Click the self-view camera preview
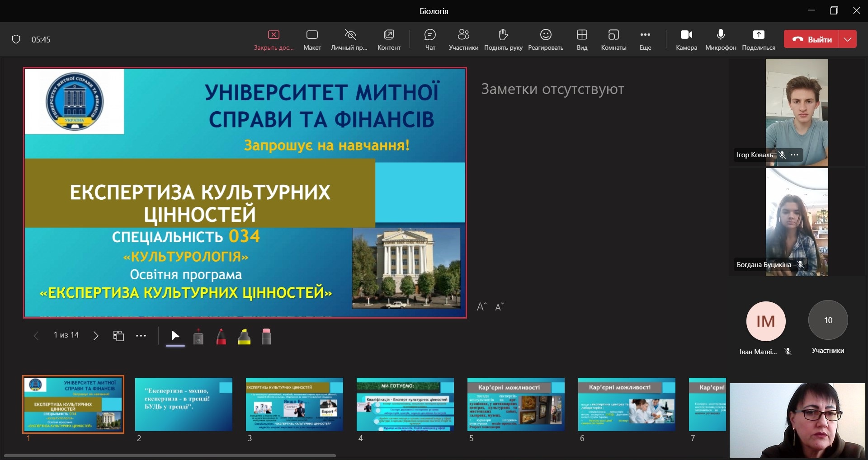The width and height of the screenshot is (868, 460). tap(797, 421)
